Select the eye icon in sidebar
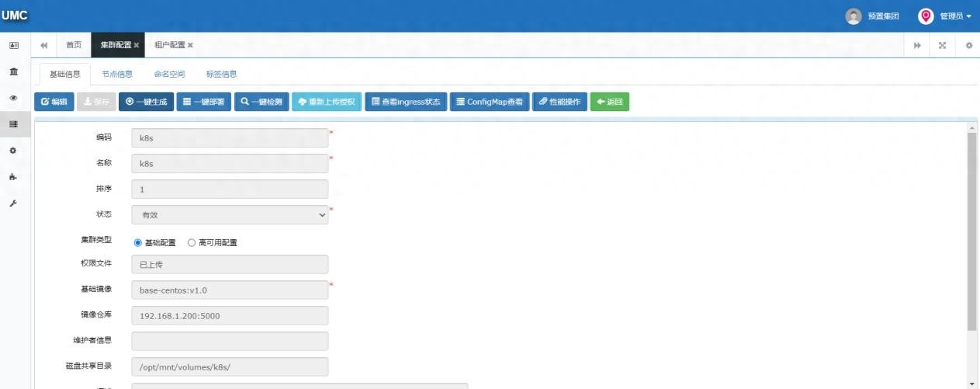980x389 pixels. tap(14, 98)
